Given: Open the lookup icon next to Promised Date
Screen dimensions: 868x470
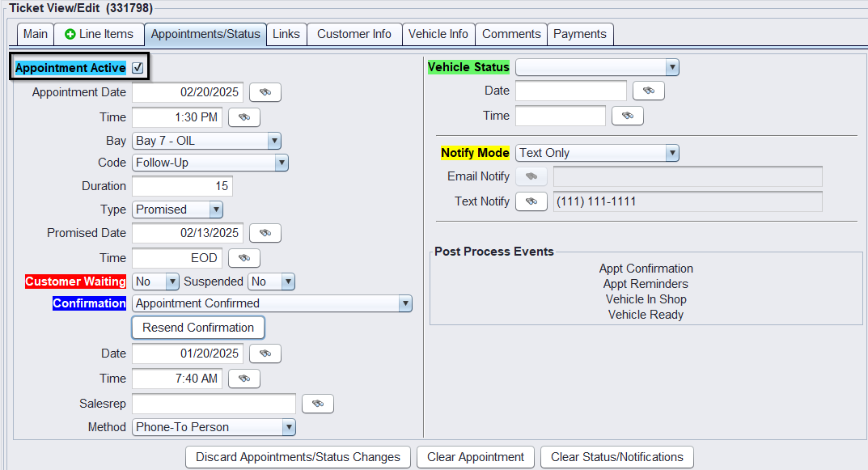Looking at the screenshot, I should coord(265,233).
